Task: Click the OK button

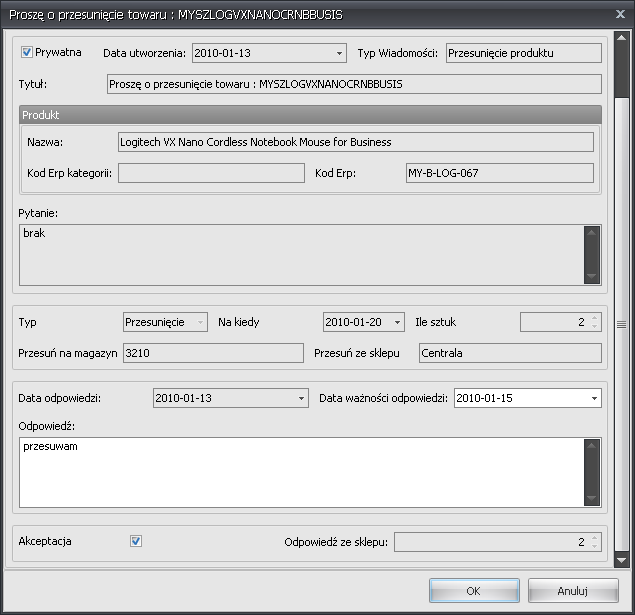Action: [x=474, y=591]
